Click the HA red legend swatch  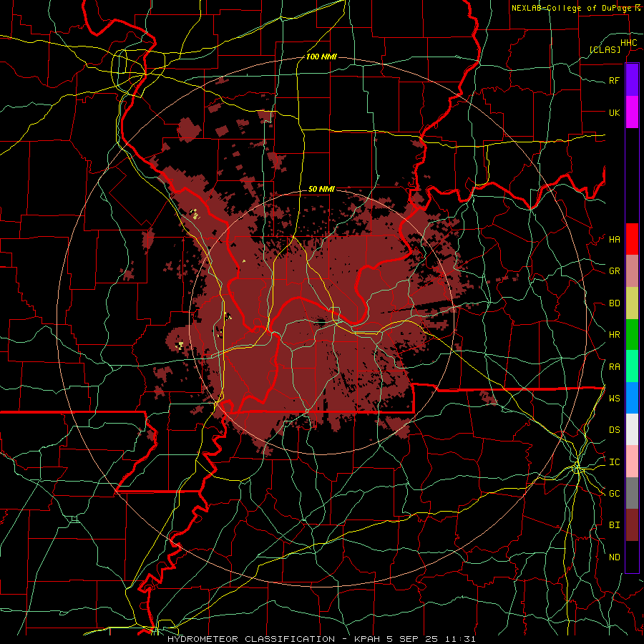632,239
